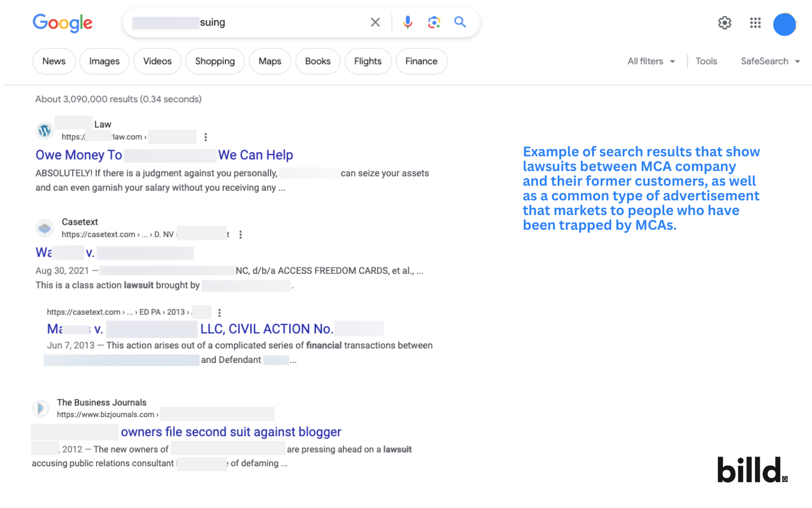Switch to the Flights tab
Image resolution: width=812 pixels, height=508 pixels.
coord(368,61)
